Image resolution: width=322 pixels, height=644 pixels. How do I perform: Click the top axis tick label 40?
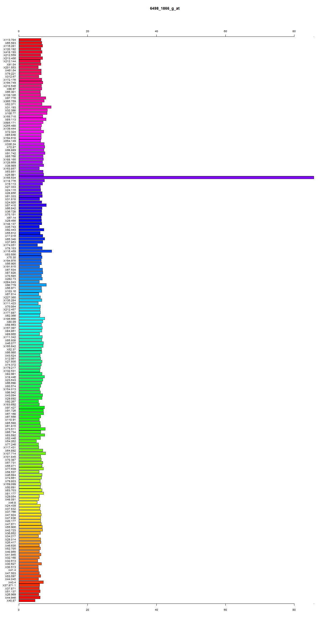[156, 31]
